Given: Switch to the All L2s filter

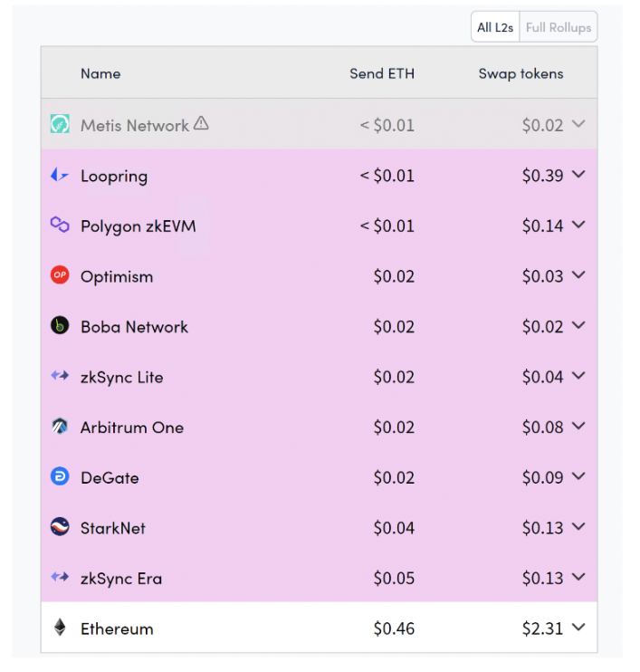Looking at the screenshot, I should pos(495,27).
